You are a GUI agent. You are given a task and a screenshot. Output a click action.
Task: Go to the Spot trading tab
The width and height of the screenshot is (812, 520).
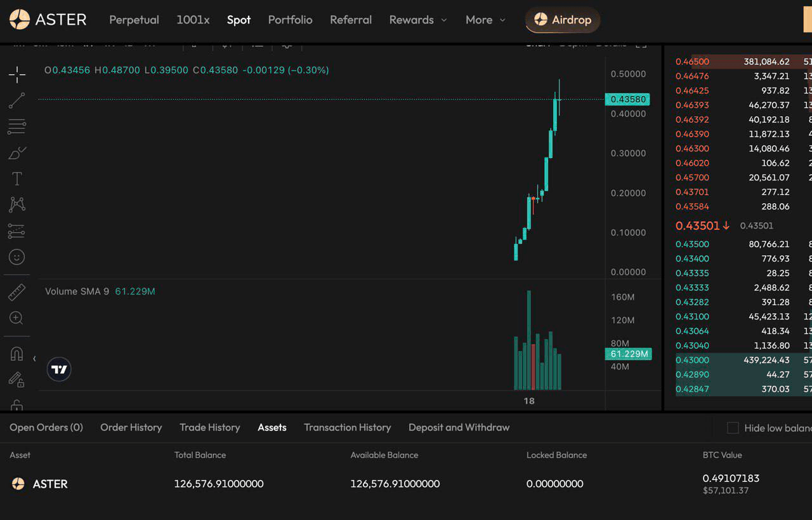coord(239,20)
